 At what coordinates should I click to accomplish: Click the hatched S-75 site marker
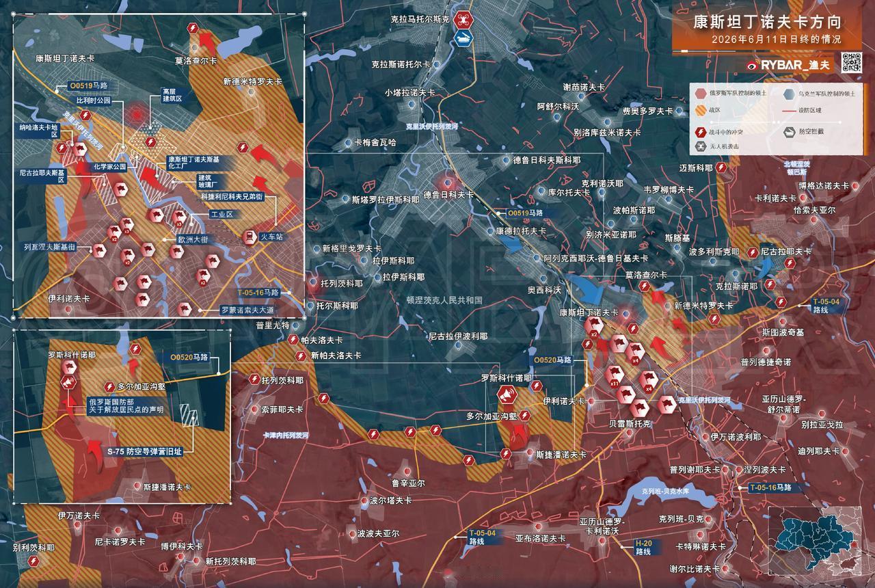coord(188,414)
